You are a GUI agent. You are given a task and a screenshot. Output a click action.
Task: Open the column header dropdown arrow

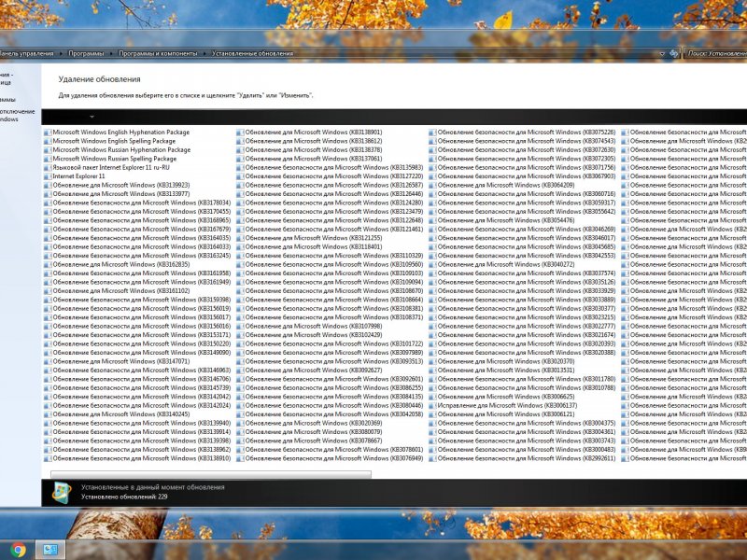point(92,117)
